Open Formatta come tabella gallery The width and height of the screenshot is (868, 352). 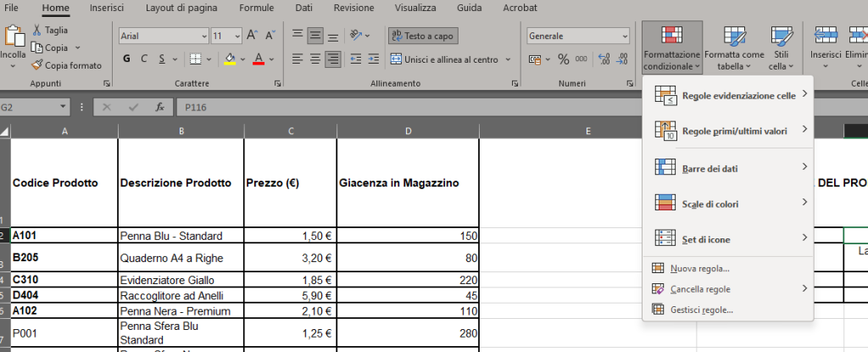(734, 47)
